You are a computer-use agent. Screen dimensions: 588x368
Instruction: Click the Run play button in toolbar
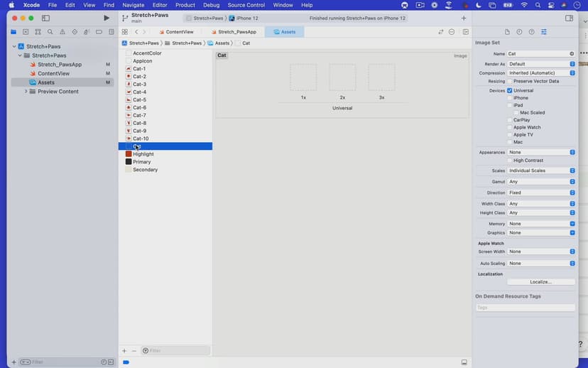[107, 18]
